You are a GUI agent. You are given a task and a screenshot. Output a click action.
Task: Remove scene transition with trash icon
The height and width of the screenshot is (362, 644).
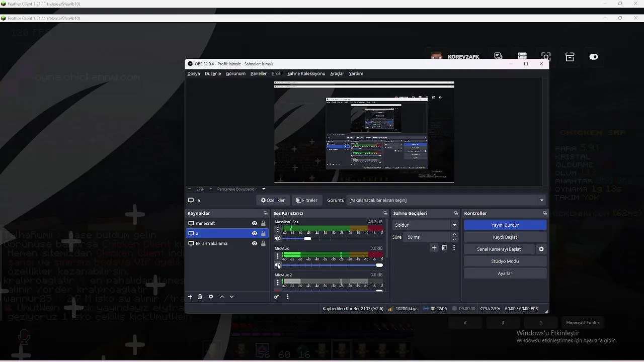444,248
